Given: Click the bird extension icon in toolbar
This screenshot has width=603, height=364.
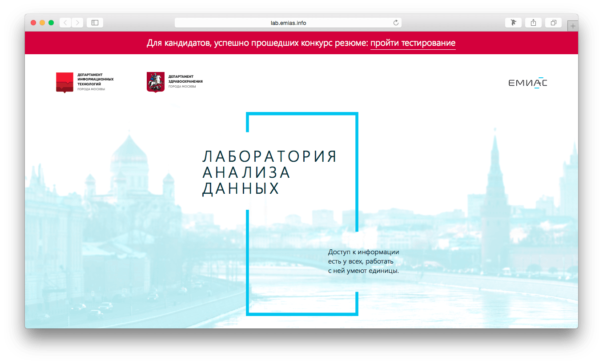Looking at the screenshot, I should click(513, 23).
